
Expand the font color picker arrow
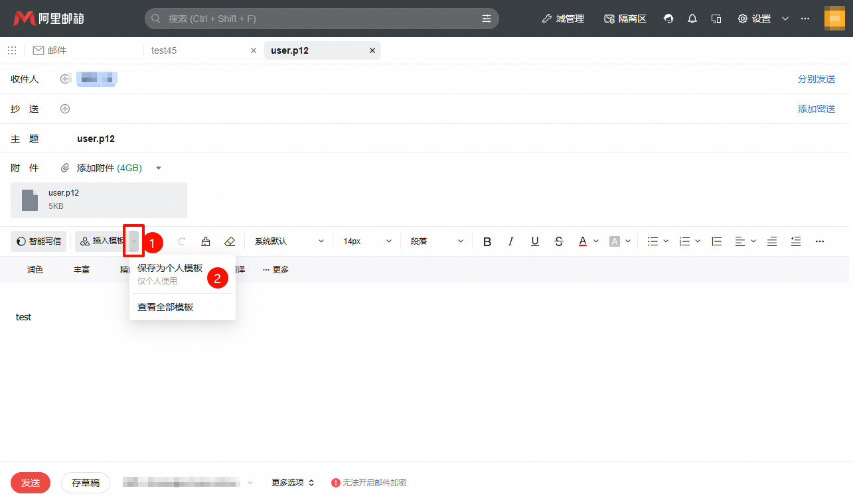click(x=596, y=241)
